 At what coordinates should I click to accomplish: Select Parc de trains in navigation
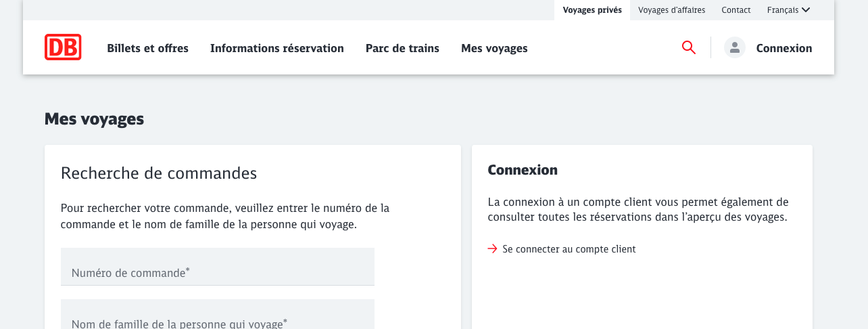click(x=402, y=48)
